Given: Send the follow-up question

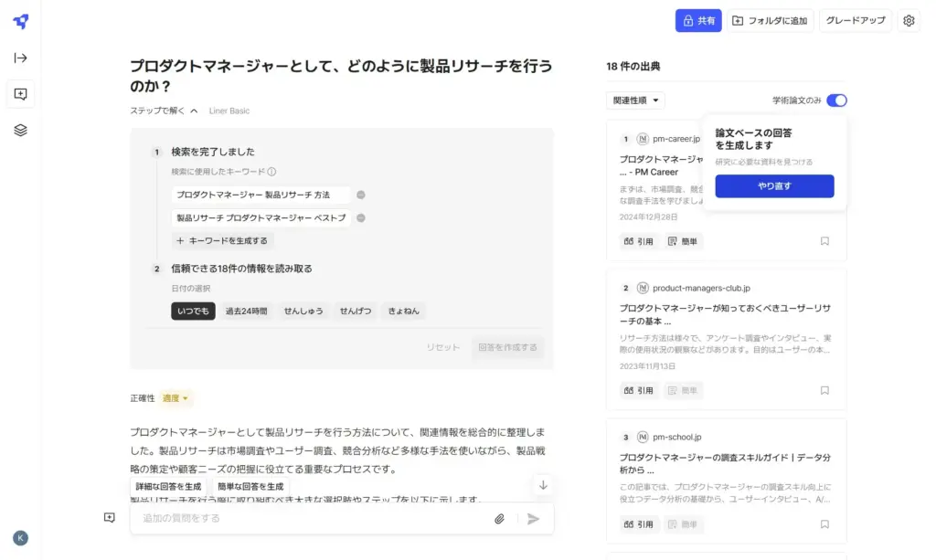Looking at the screenshot, I should click(x=533, y=519).
